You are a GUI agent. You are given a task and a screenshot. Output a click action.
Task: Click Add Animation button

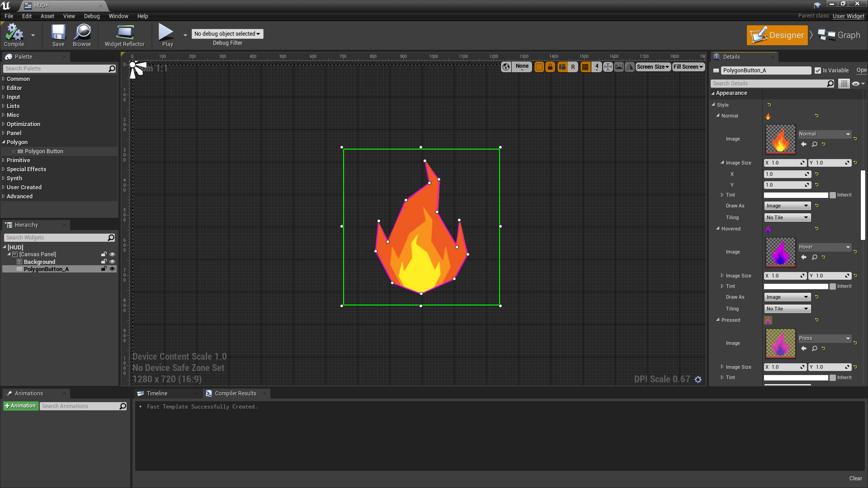tap(20, 406)
